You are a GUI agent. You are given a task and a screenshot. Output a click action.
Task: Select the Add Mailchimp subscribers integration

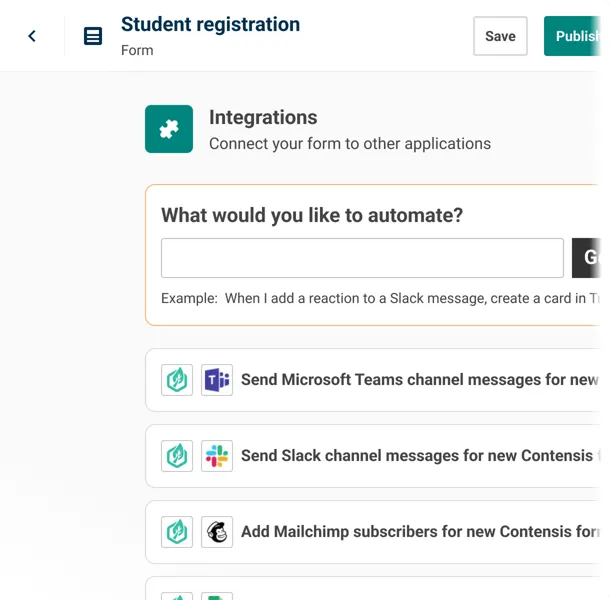420,532
